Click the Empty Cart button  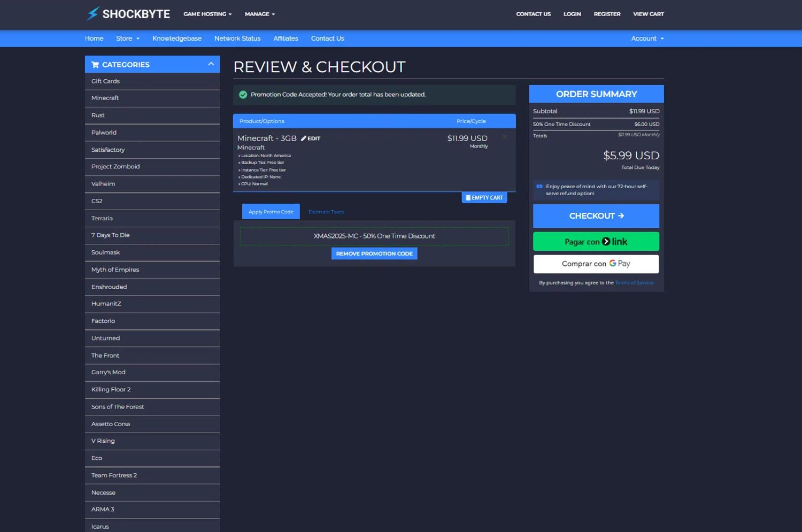[x=484, y=198]
